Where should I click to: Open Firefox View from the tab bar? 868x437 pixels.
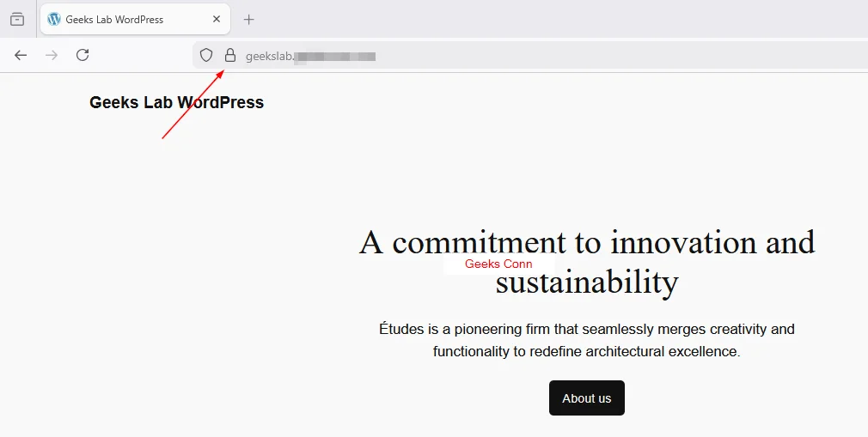click(x=17, y=19)
